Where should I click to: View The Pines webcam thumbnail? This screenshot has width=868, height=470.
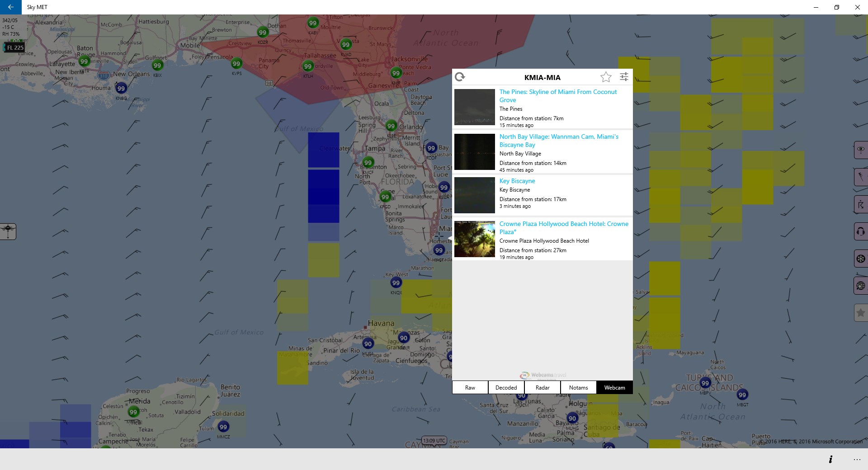(475, 107)
